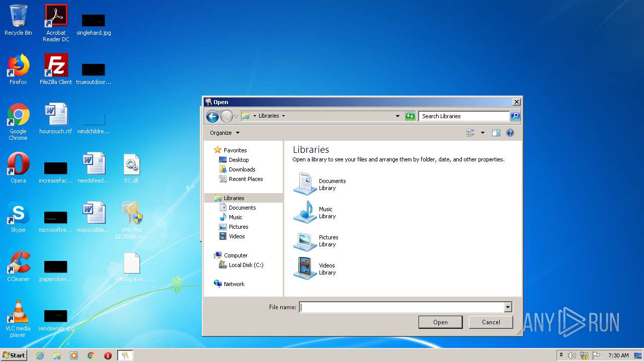The height and width of the screenshot is (362, 644).
Task: Select Documents under Libraries in the tree
Action: (x=237, y=208)
